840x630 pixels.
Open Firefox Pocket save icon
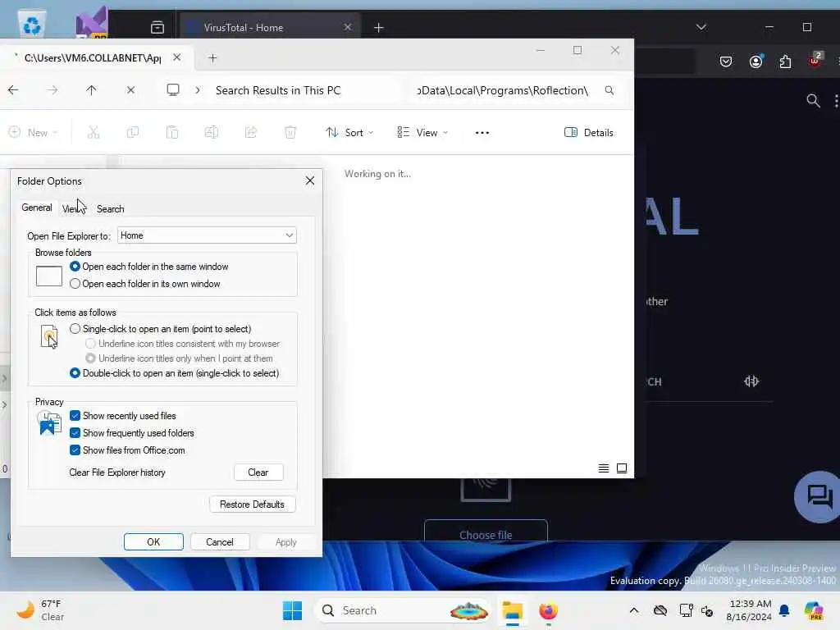click(726, 62)
